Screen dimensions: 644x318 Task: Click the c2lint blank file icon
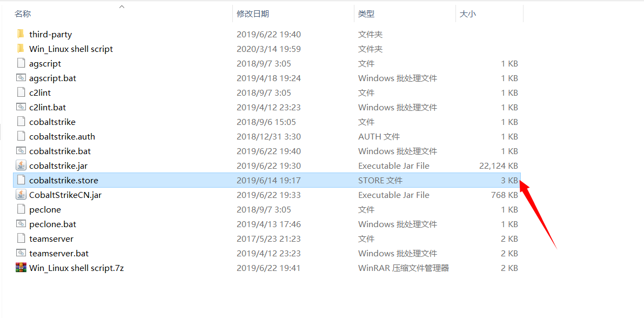[x=21, y=92]
